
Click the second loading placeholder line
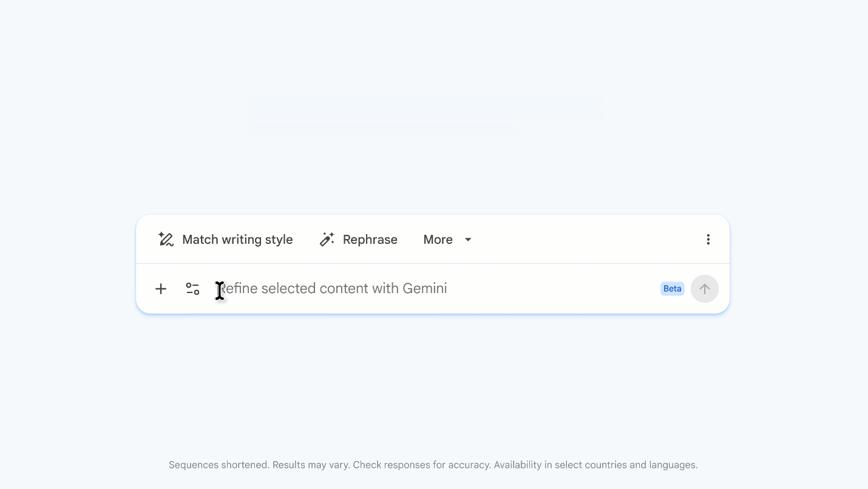pyautogui.click(x=427, y=114)
